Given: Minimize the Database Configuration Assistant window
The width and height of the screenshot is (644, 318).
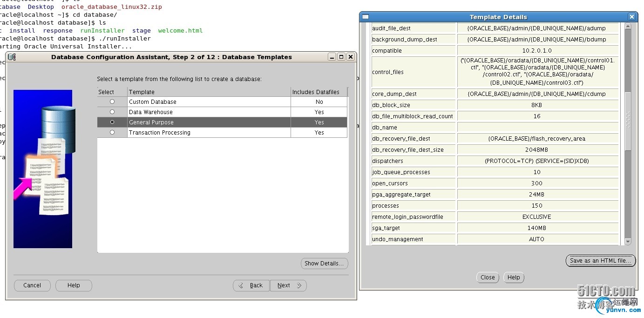Looking at the screenshot, I should tap(332, 57).
